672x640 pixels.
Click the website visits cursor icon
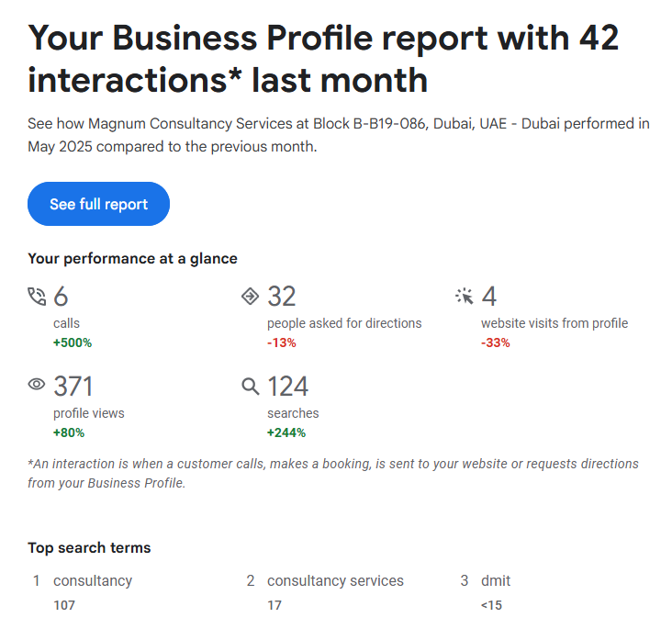(465, 296)
